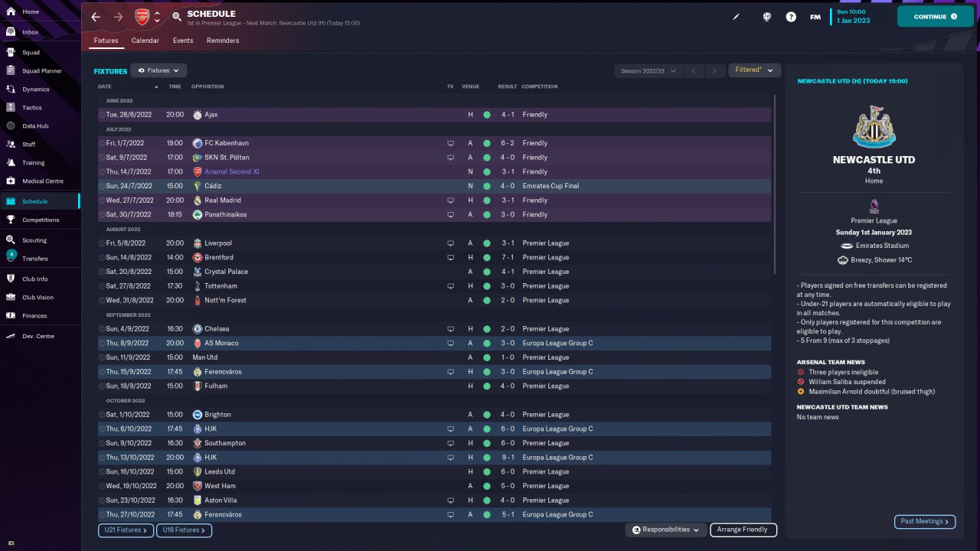Screen dimensions: 980x551
Task: Select the Man Utd fixture
Action: click(434, 357)
